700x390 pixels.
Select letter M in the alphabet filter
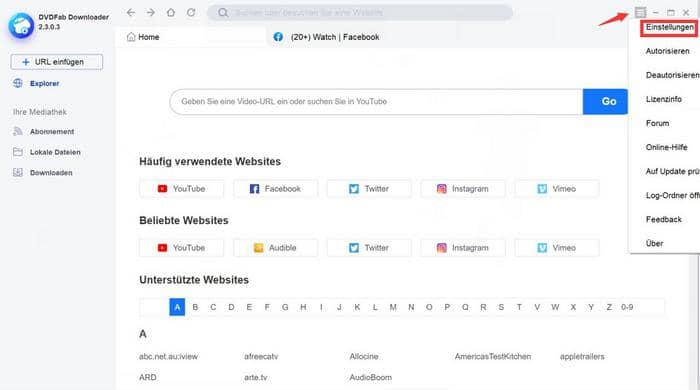(393, 307)
